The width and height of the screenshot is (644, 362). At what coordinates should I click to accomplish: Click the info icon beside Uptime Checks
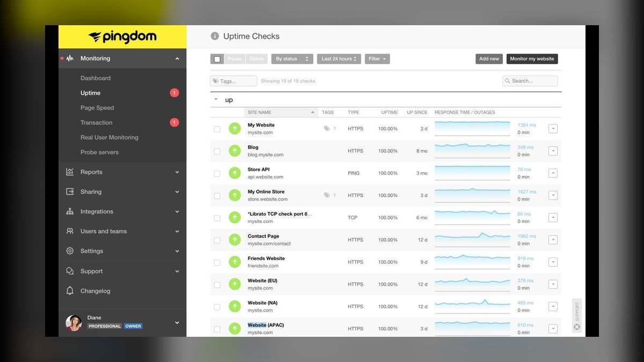coord(215,36)
